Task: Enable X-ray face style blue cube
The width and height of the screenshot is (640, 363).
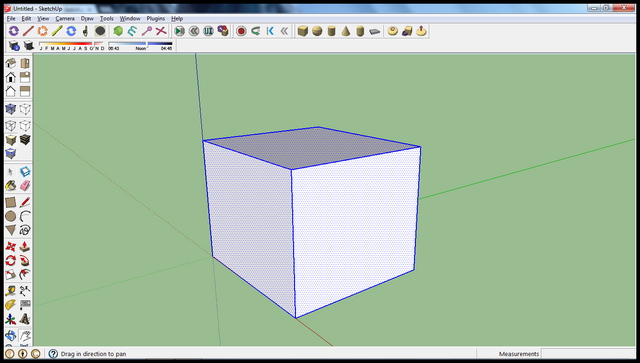Action: click(11, 109)
